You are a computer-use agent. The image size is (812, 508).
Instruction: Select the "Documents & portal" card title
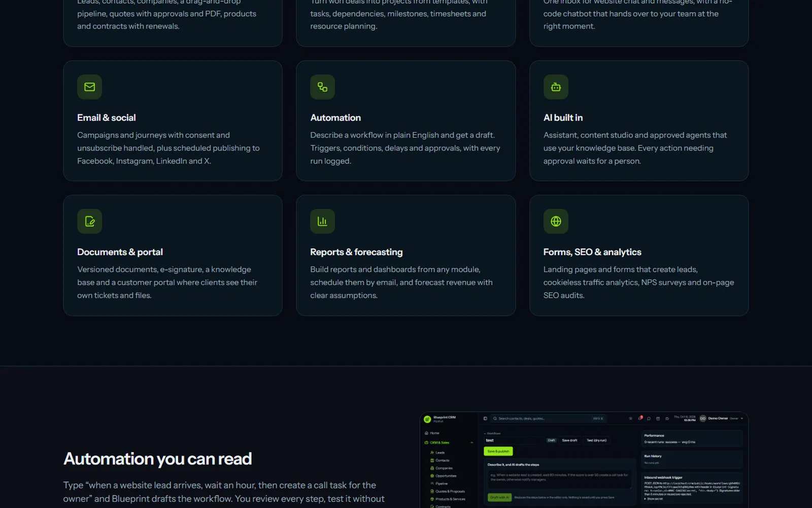tap(120, 252)
